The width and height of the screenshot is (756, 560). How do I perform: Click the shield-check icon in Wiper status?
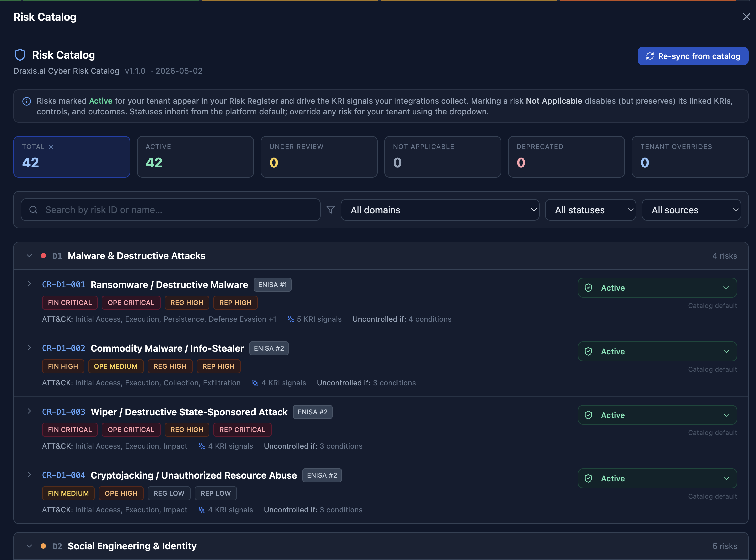click(588, 415)
